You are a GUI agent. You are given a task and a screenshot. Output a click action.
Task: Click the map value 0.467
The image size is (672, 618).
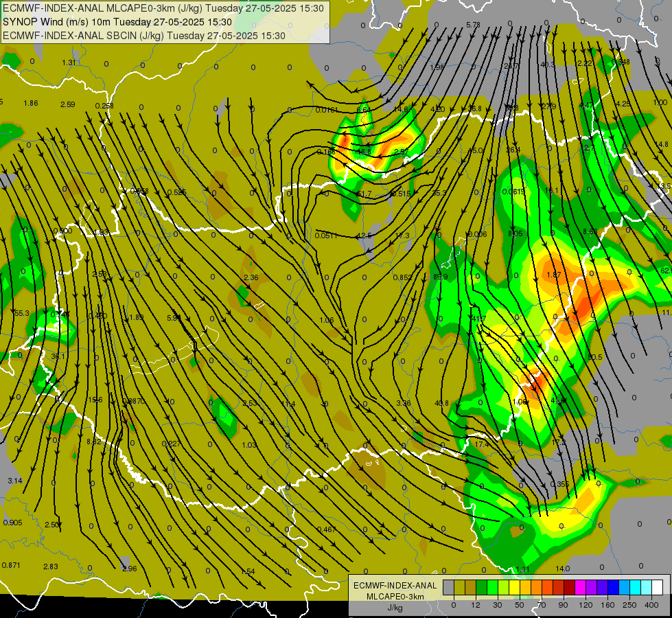point(326,529)
